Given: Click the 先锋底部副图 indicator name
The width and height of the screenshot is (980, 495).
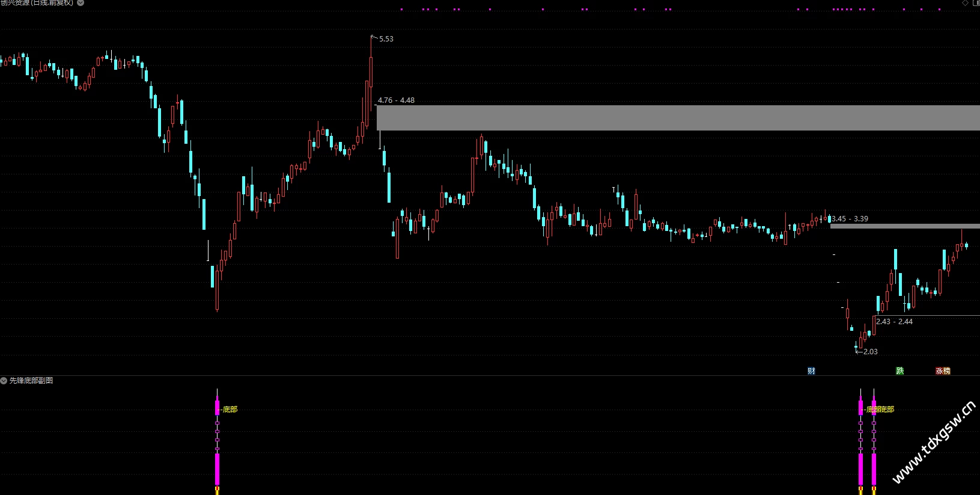Looking at the screenshot, I should coord(31,381).
